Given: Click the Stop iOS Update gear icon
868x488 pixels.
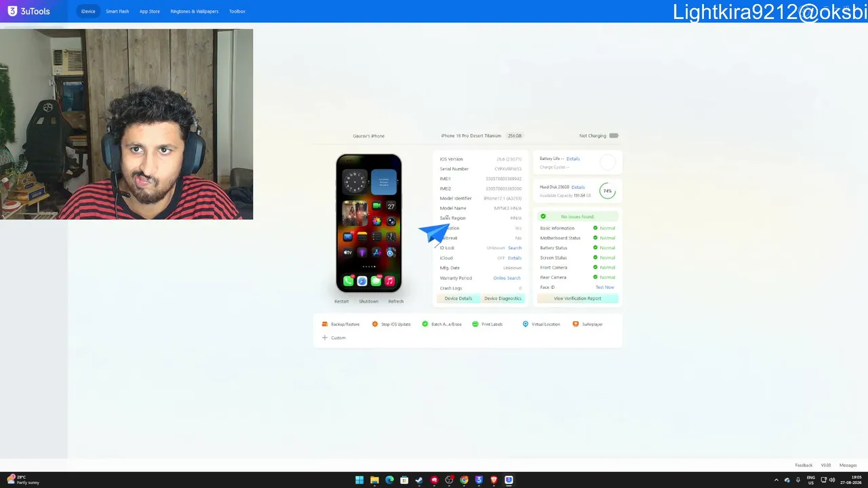Looking at the screenshot, I should pyautogui.click(x=375, y=324).
